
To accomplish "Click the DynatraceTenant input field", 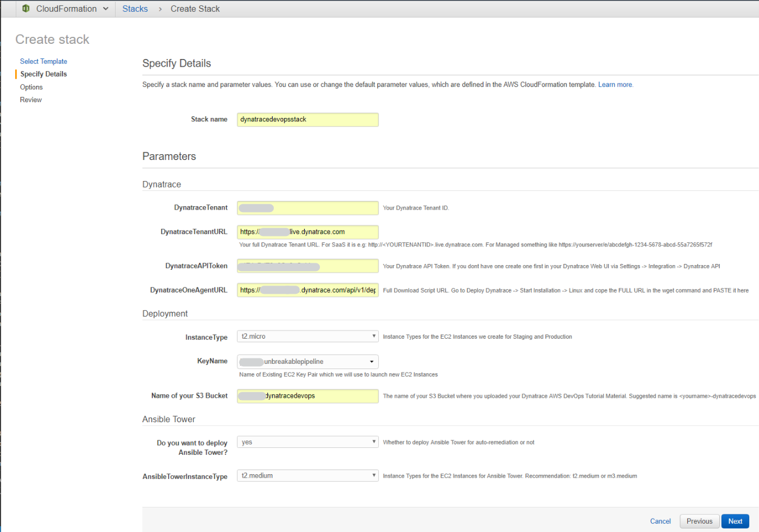I will (x=308, y=208).
